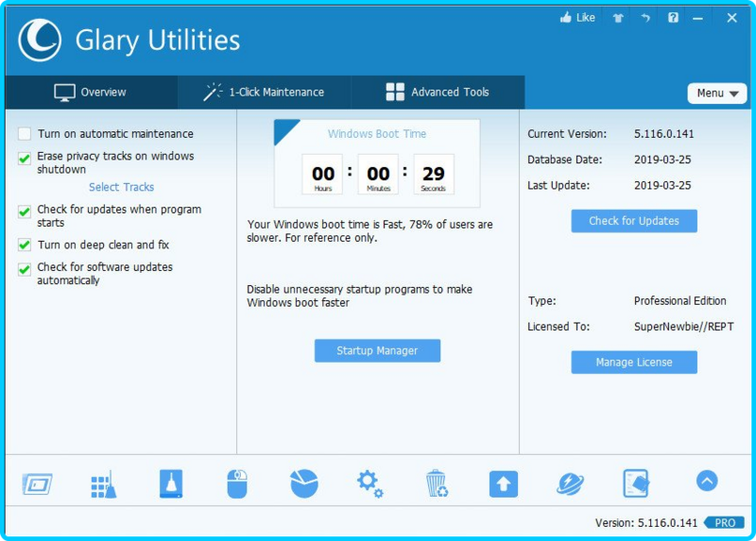The image size is (756, 541).
Task: Click the Glary Utilities crescent logo
Action: 40,40
